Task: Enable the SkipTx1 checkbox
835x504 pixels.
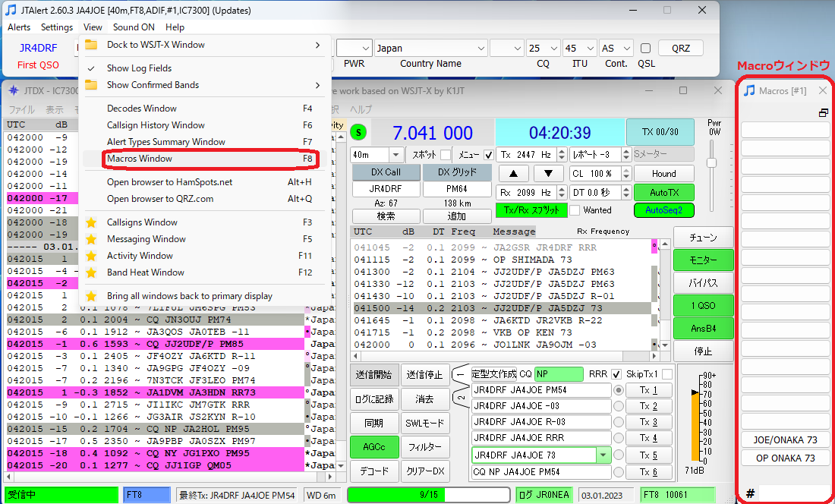Action: [666, 374]
